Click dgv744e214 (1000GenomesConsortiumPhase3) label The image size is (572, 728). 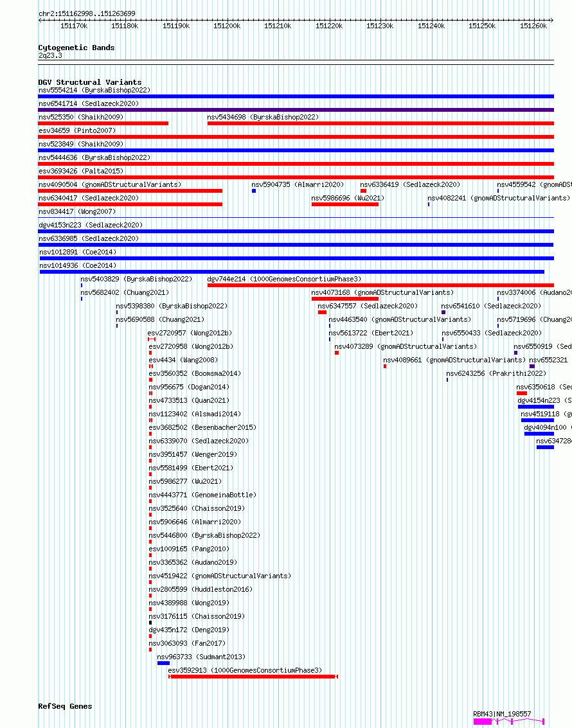[x=284, y=279]
